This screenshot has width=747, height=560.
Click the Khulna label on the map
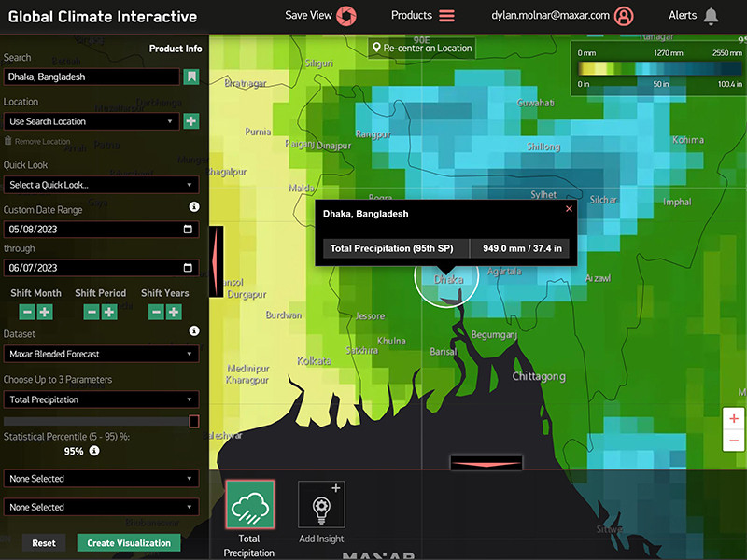[391, 341]
